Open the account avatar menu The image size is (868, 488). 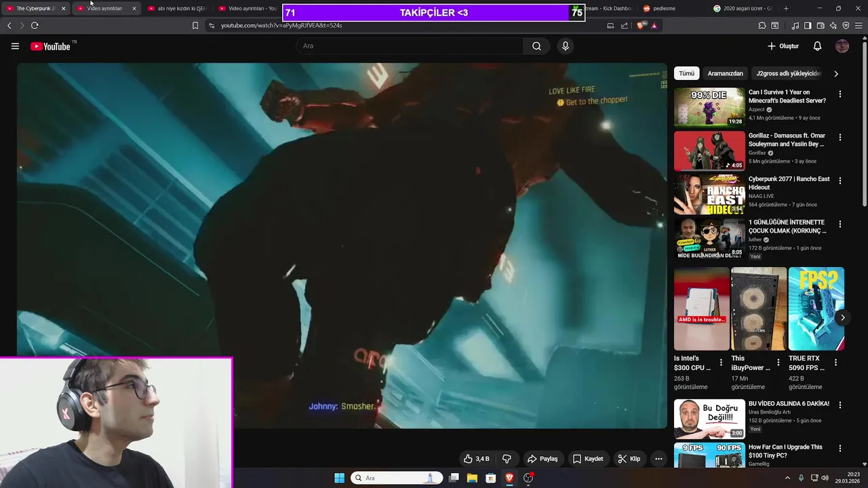[x=842, y=46]
